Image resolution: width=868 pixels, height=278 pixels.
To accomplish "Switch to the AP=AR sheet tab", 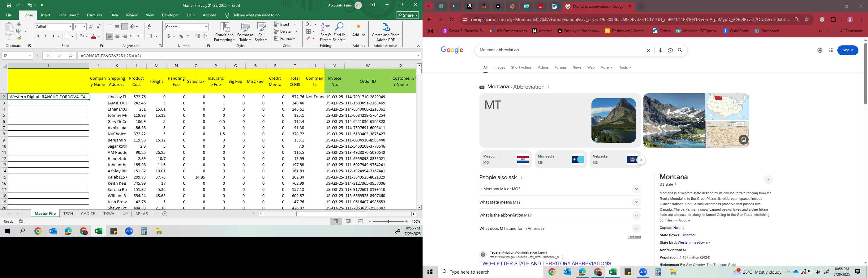I will click(142, 214).
